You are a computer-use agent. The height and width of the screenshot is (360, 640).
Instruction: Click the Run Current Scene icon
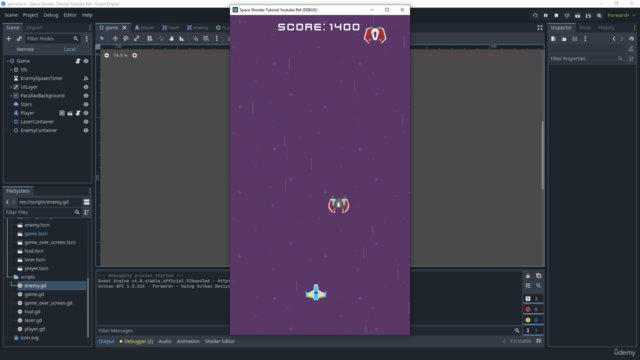click(x=577, y=16)
